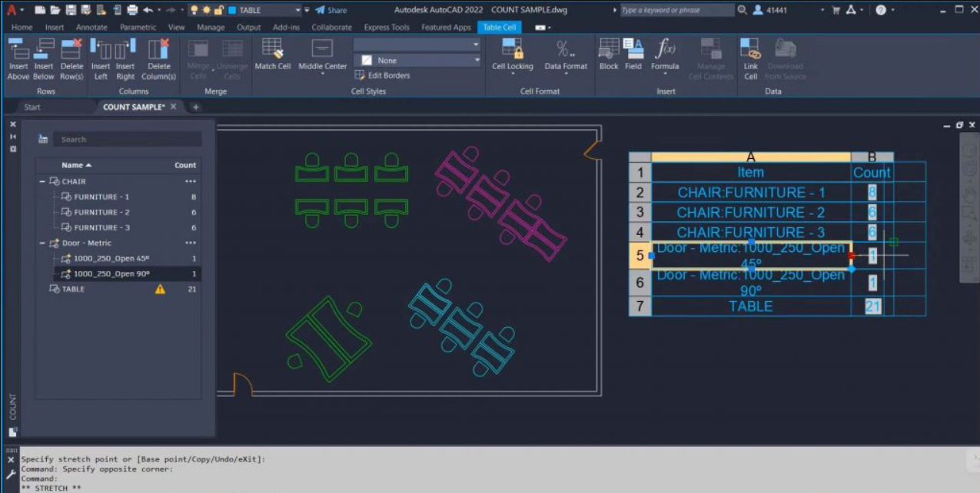Toggle the layer on/off lightbulb icon

click(194, 10)
